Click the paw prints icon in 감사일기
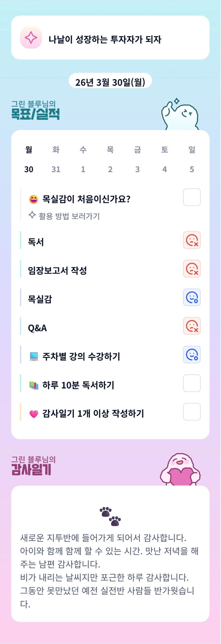This screenshot has height=644, width=221. point(110,516)
